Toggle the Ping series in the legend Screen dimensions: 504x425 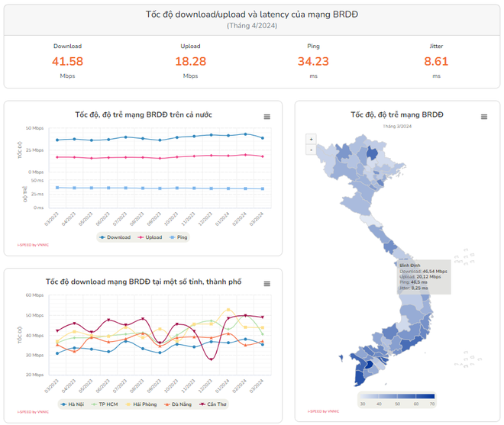(179, 237)
